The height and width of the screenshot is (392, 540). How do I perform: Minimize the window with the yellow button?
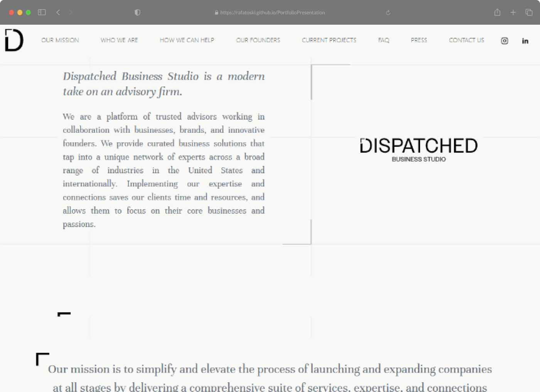coord(20,12)
